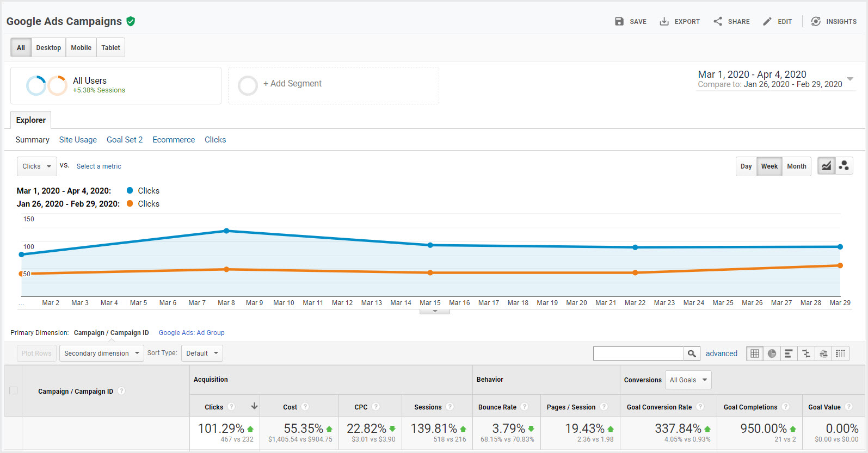Image resolution: width=868 pixels, height=453 pixels.
Task: Switch chart granularity to Day
Action: coord(746,166)
